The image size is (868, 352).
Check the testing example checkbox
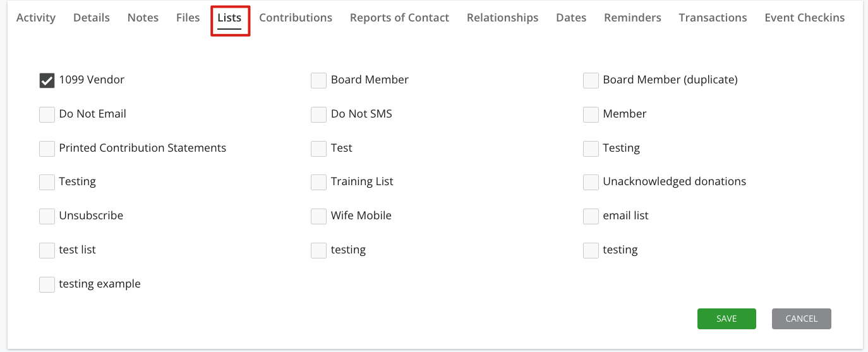[x=47, y=284]
